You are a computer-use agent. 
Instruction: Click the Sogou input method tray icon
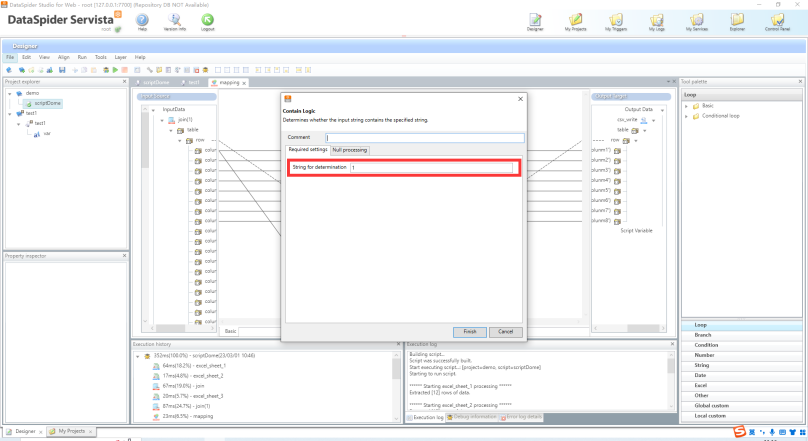pos(740,432)
